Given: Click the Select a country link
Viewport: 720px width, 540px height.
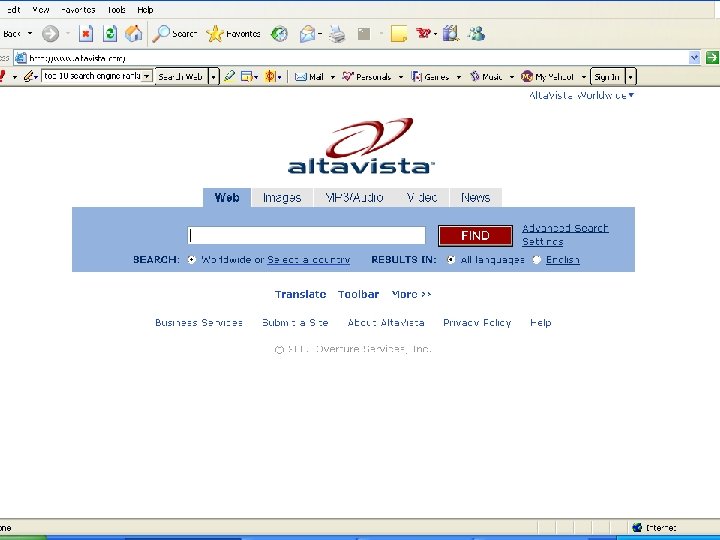Looking at the screenshot, I should click(309, 260).
